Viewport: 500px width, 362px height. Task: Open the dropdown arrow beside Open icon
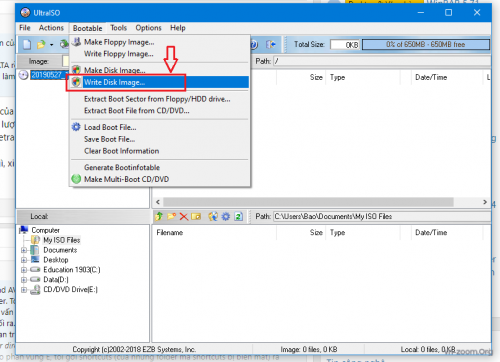(51, 45)
